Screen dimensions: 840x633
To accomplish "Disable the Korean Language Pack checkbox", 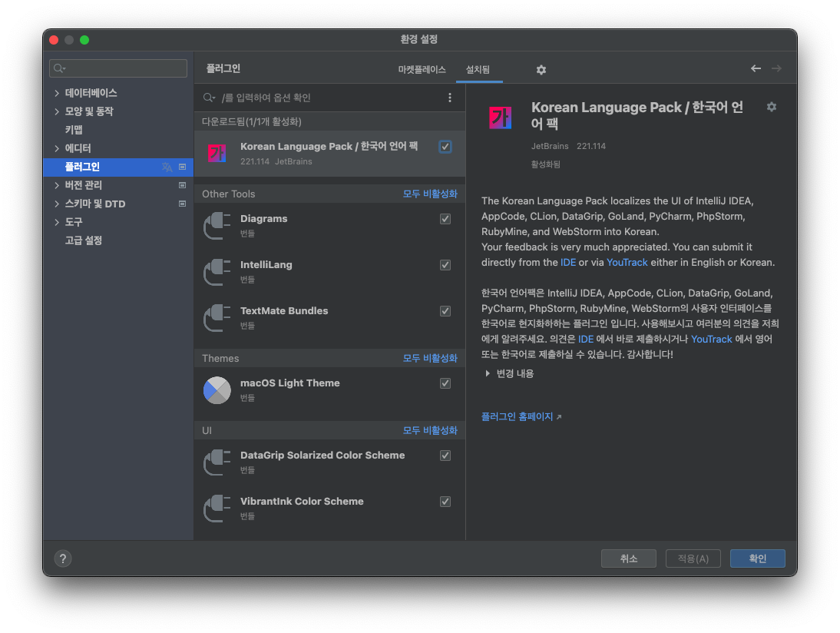I will point(445,146).
